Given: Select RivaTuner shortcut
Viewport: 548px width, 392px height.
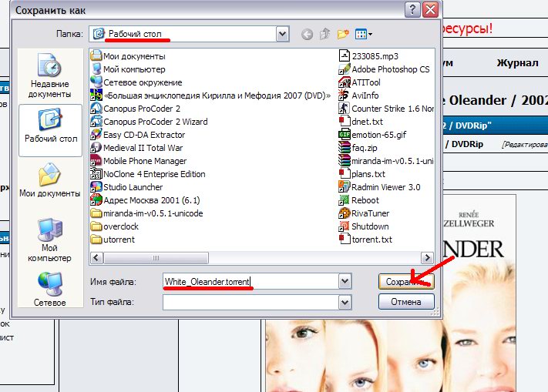Looking at the screenshot, I should point(364,213).
